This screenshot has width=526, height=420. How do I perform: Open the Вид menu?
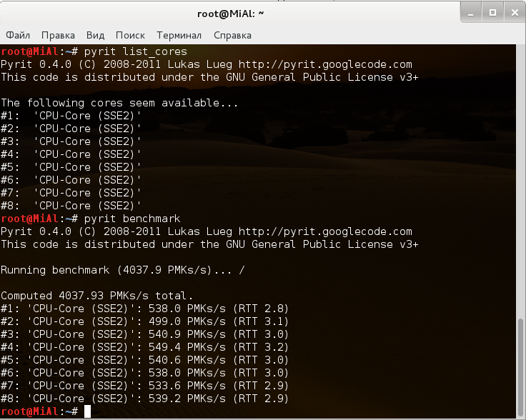coord(95,35)
